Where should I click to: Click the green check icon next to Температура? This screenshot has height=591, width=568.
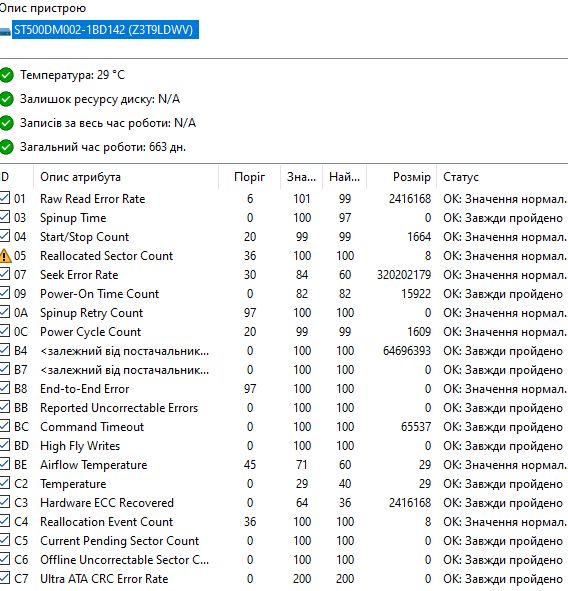pyautogui.click(x=6, y=75)
